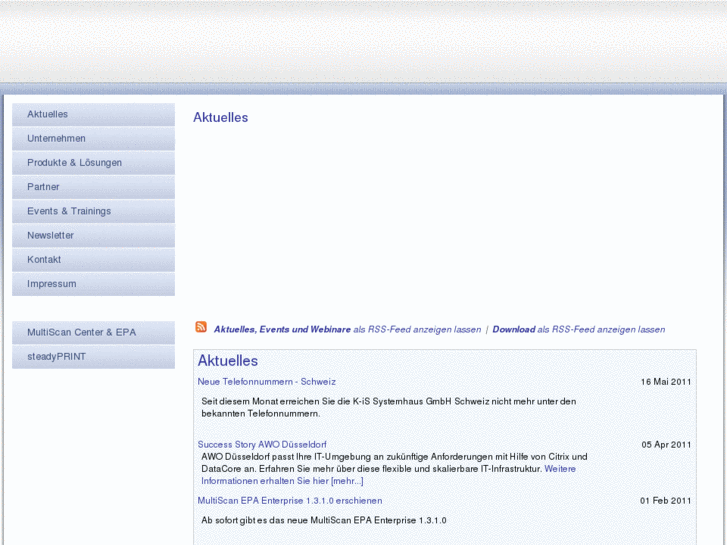Click the Aktuelles page heading at top
Image resolution: width=727 pixels, height=545 pixels.
pos(221,117)
